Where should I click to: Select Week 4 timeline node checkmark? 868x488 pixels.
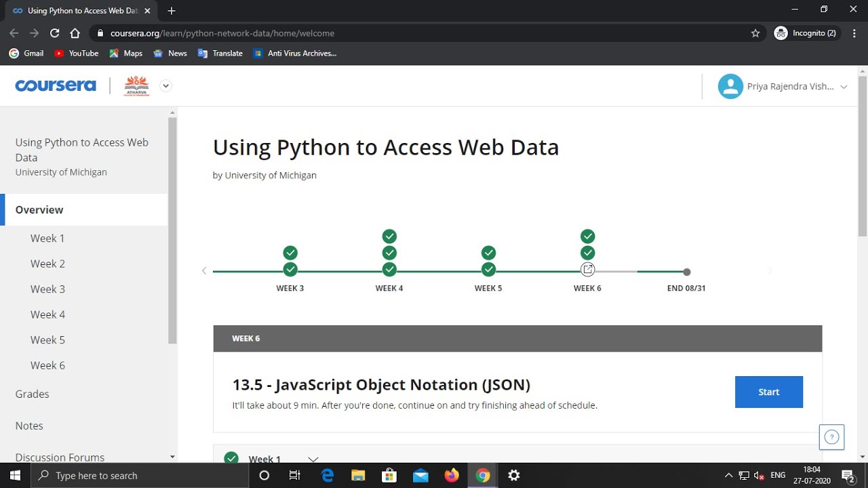(389, 270)
